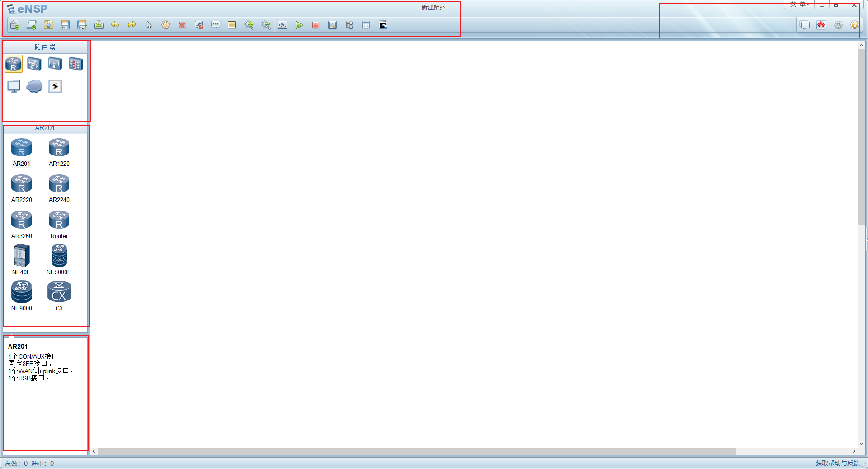Click the vertical scrollbar down arrow
The width and height of the screenshot is (868, 469).
tap(861, 444)
